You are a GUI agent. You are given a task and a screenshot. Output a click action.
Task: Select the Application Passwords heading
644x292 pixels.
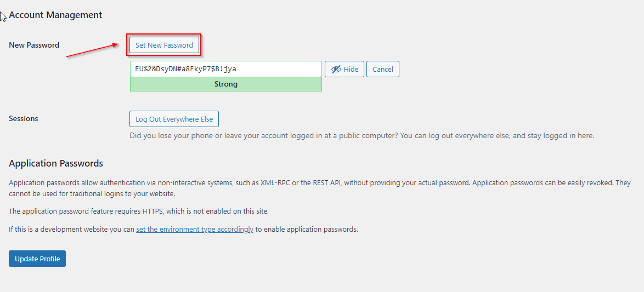pyautogui.click(x=56, y=163)
